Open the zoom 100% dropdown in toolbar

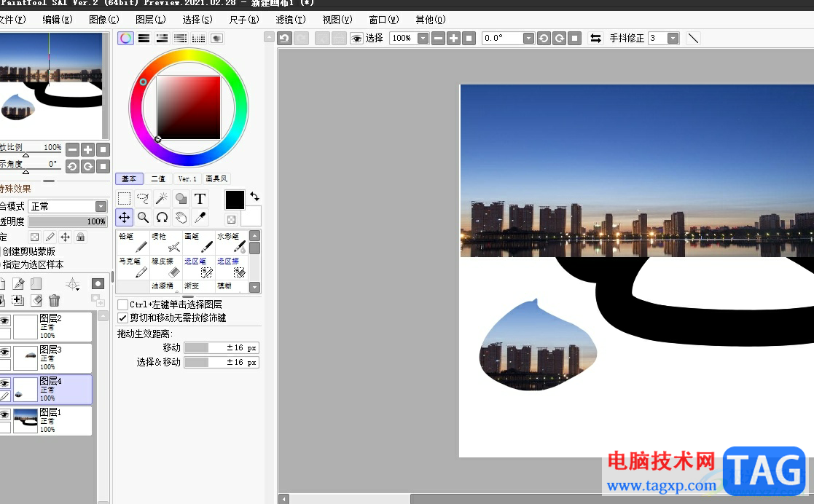point(423,39)
